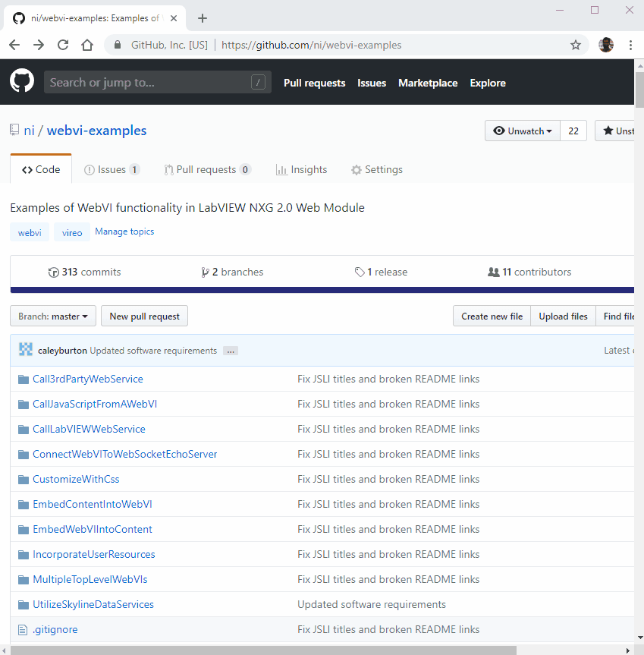Open the Branch: master dropdown
The height and width of the screenshot is (655, 644).
coord(53,316)
